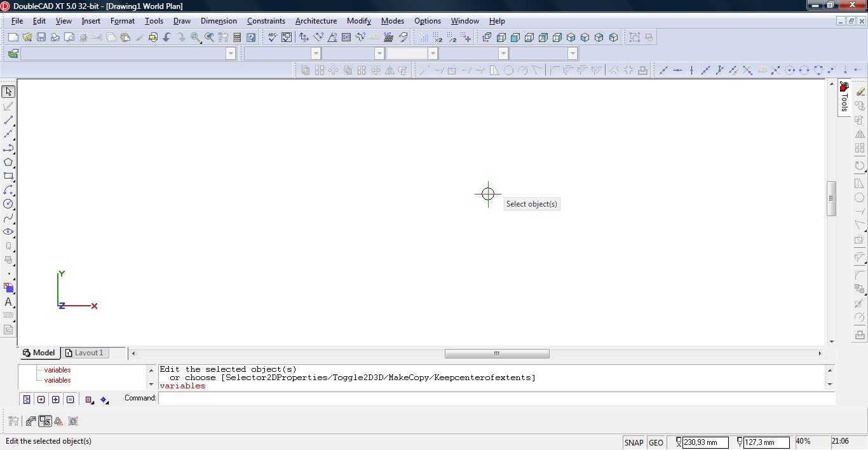The width and height of the screenshot is (868, 450).
Task: Toggle the pressed edit-mode button in bottom toolbar
Action: (x=44, y=421)
